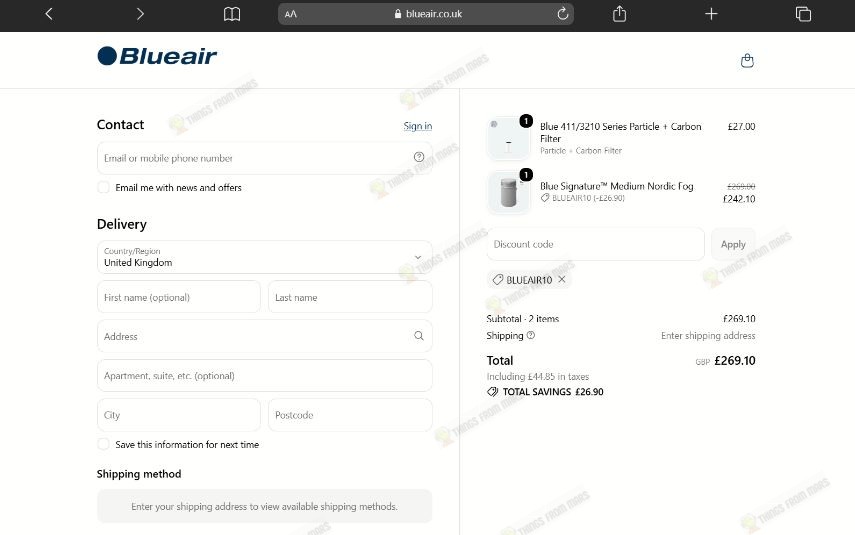Click the Postcode field
The image size is (855, 535).
[350, 415]
